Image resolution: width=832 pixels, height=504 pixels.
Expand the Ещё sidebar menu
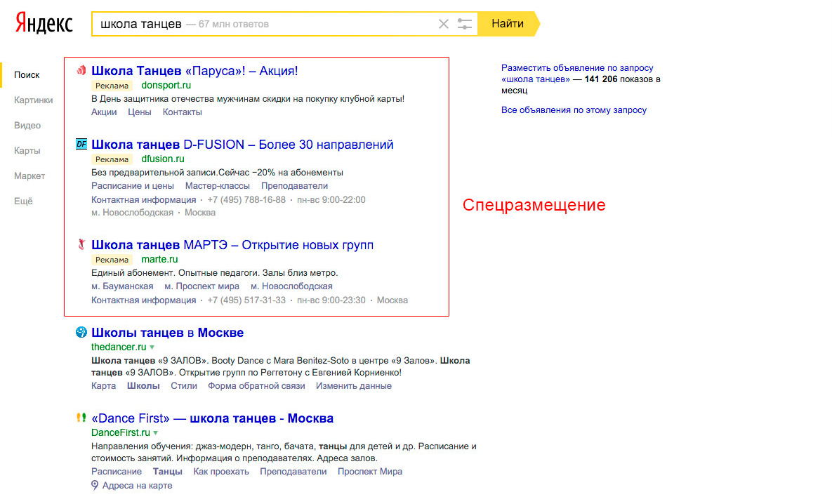click(x=23, y=201)
